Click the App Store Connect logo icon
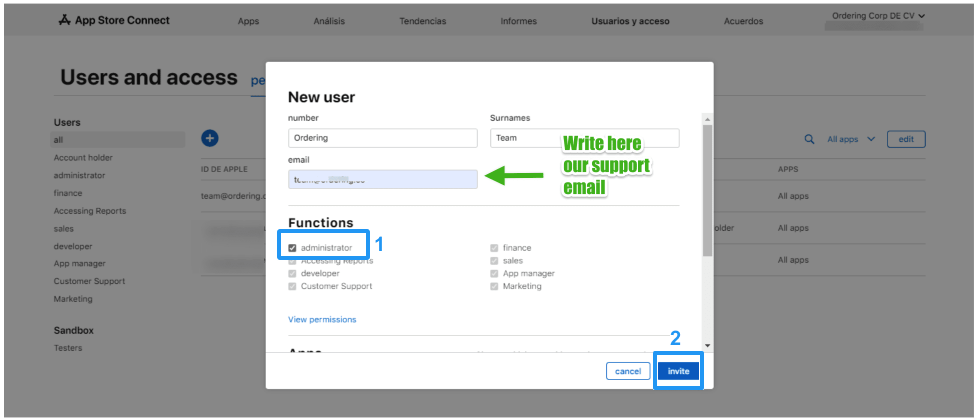 point(64,21)
